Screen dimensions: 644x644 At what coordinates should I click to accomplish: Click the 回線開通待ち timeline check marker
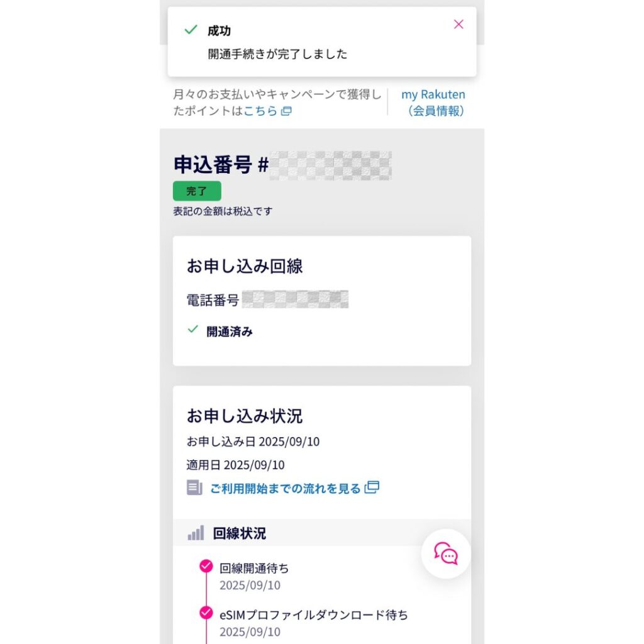coord(206,567)
